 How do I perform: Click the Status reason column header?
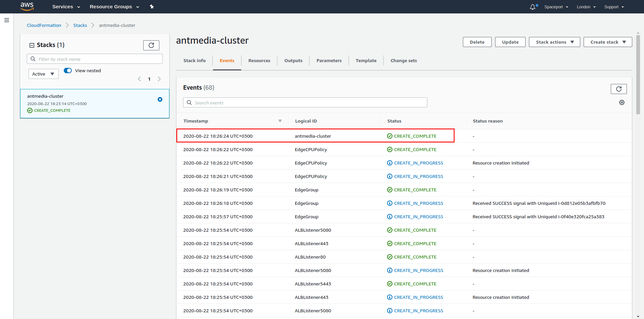tap(488, 121)
